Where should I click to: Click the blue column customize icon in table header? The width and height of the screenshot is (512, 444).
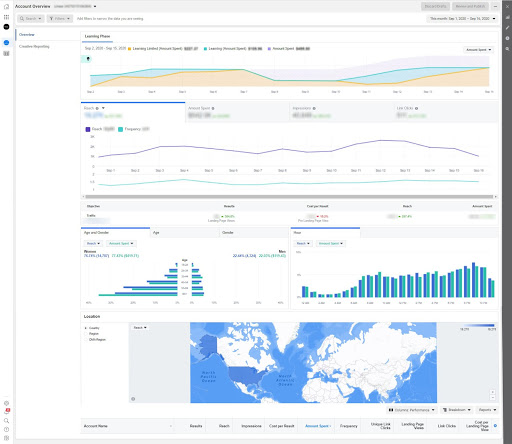pos(495,426)
